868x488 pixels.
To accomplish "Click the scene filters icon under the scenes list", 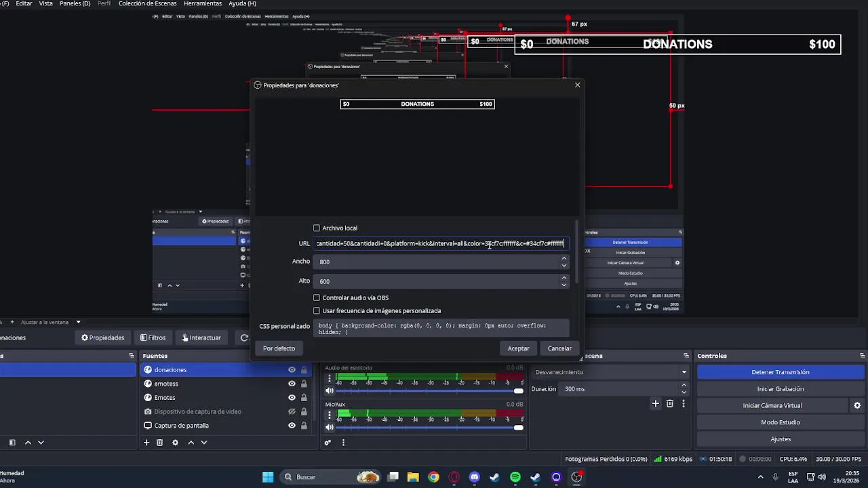I will pos(12,443).
